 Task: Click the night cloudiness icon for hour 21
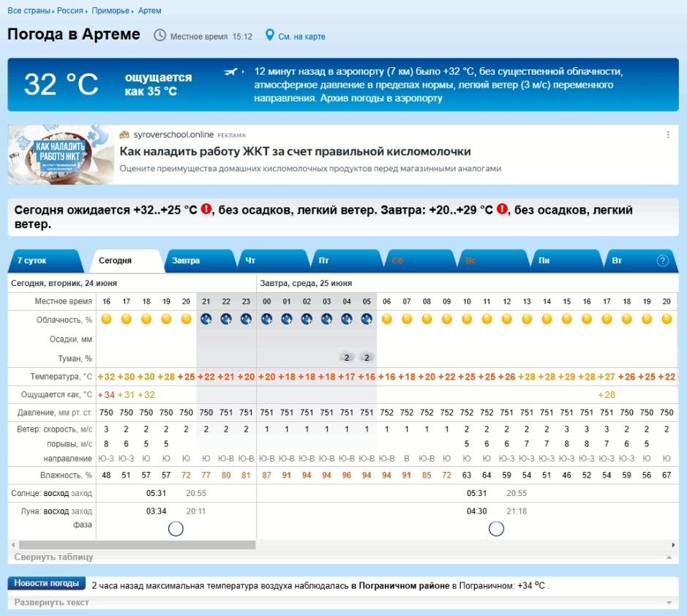[206, 319]
